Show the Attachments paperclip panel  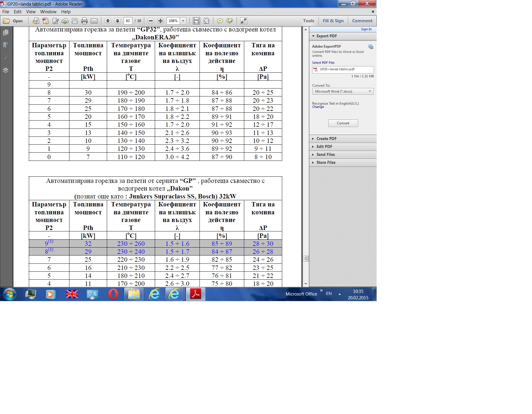click(x=6, y=58)
